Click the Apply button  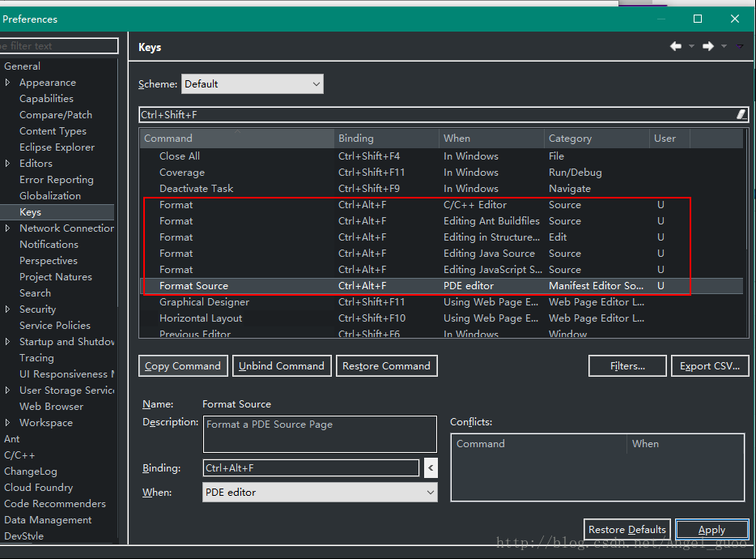[x=711, y=530]
